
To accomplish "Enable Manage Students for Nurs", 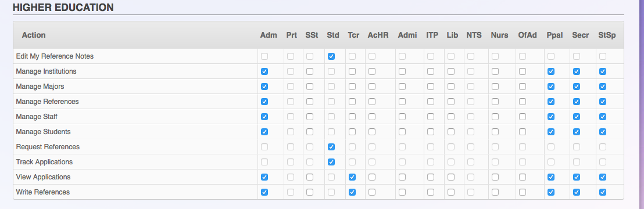I will (x=495, y=132).
